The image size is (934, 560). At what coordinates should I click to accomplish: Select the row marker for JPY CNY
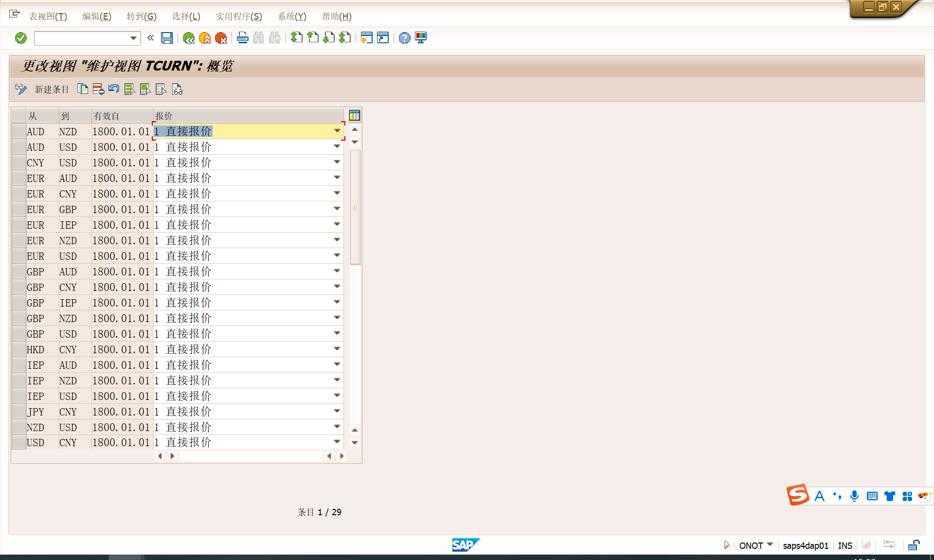click(x=19, y=412)
